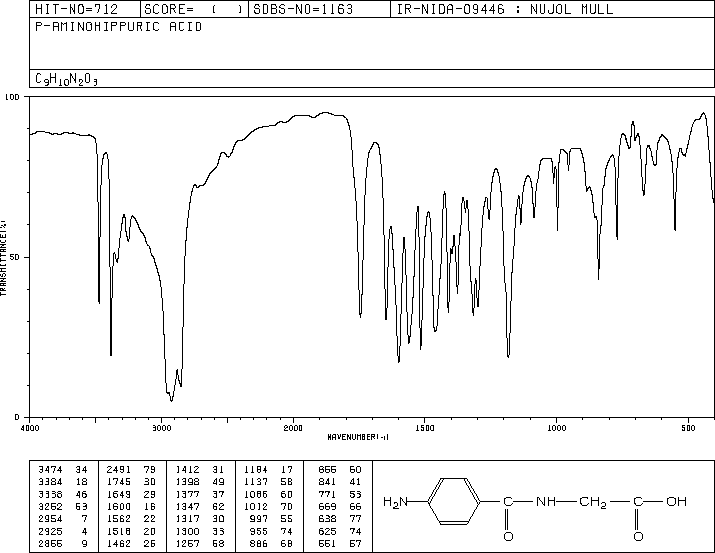Click the 1347 peak table entry
This screenshot has height=553, width=715.
tap(200, 506)
